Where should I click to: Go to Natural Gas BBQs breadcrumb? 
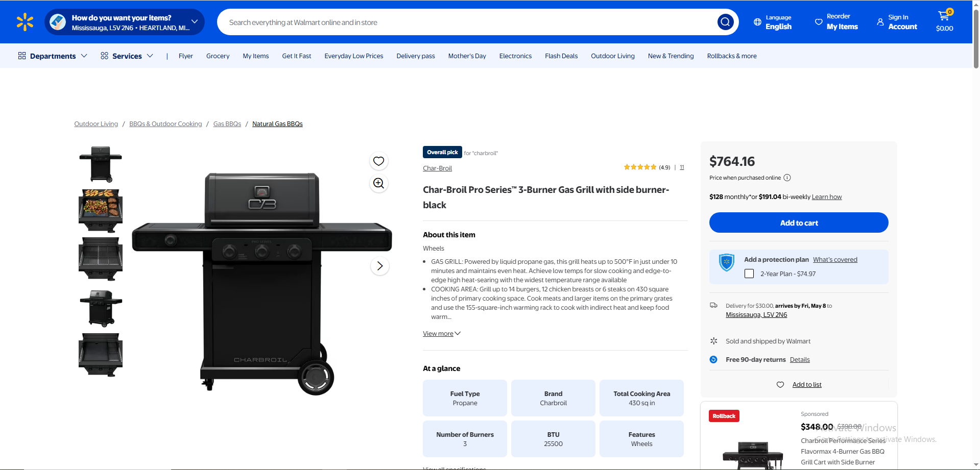point(277,124)
